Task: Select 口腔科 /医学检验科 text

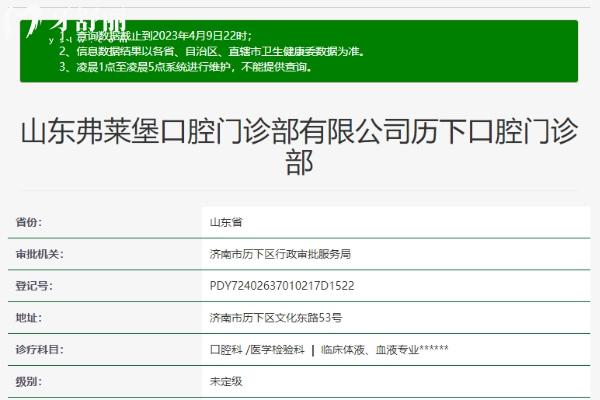Action: pyautogui.click(x=257, y=349)
